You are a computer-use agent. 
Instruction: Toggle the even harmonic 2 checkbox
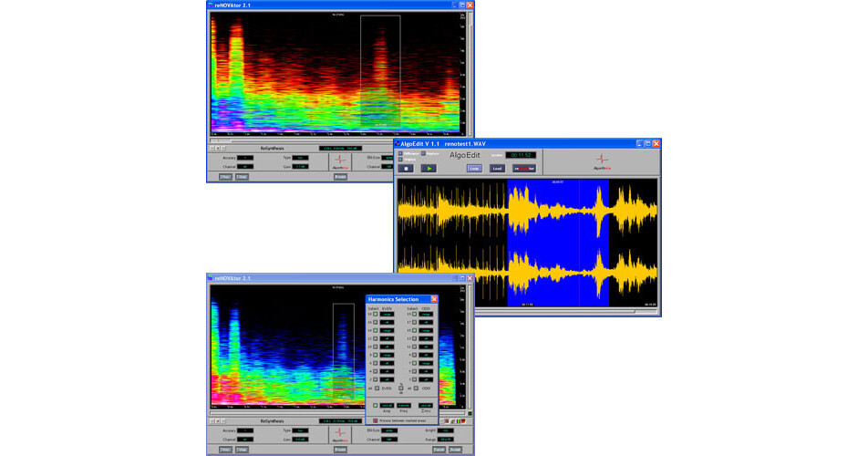(x=376, y=379)
